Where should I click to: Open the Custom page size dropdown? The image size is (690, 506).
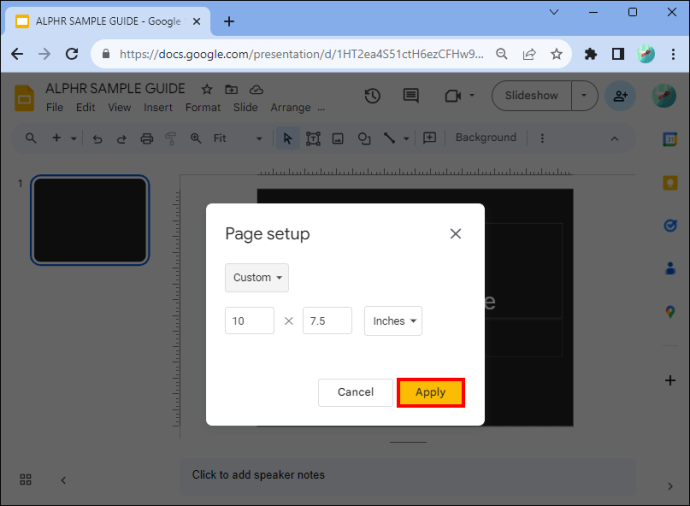[x=257, y=278]
